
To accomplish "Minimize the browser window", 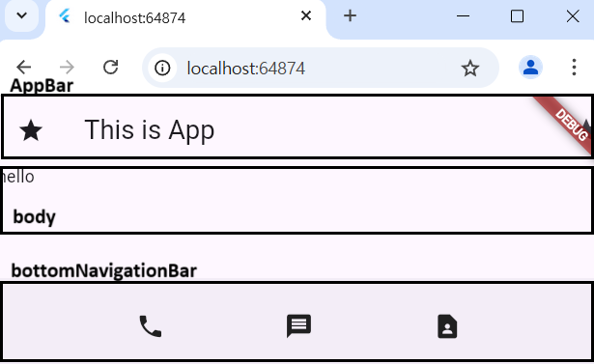I will pyautogui.click(x=463, y=16).
